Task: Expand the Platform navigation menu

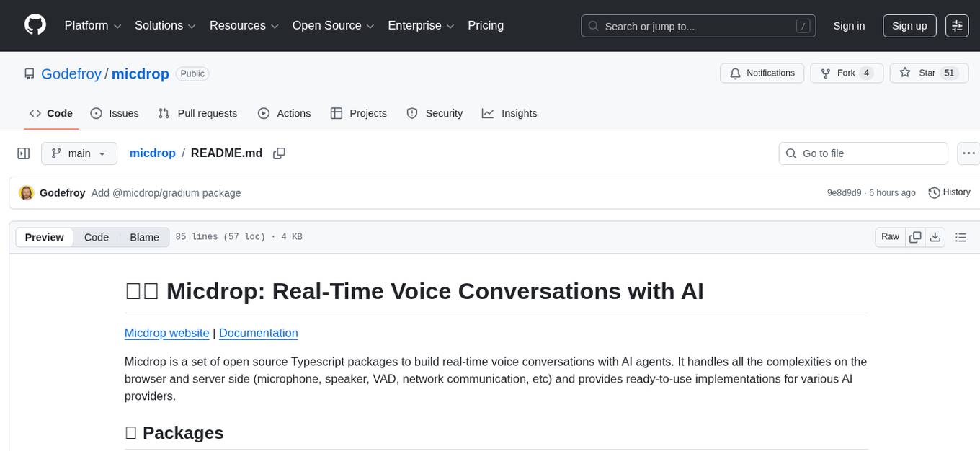Action: 93,26
